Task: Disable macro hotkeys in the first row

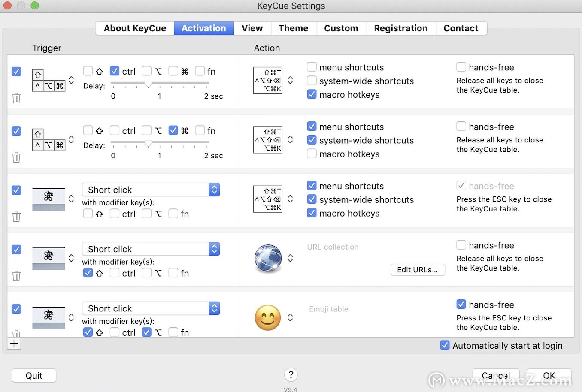Action: (312, 94)
